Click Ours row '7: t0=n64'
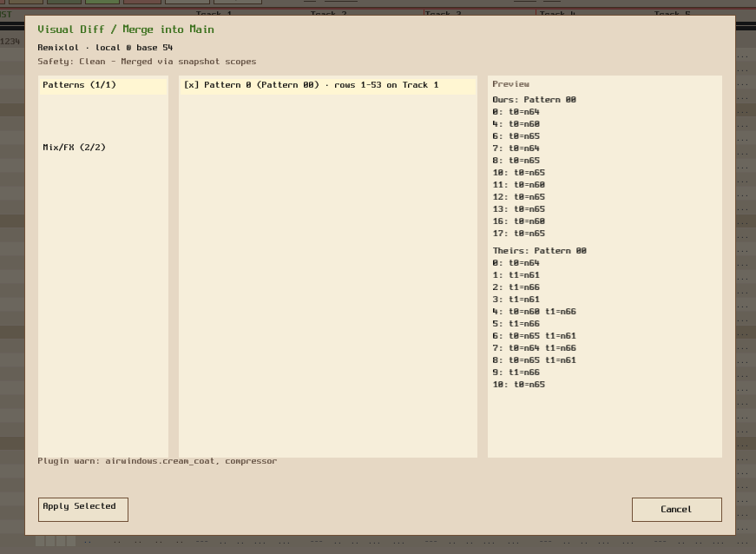Image resolution: width=756 pixels, height=554 pixels. pyautogui.click(x=516, y=148)
